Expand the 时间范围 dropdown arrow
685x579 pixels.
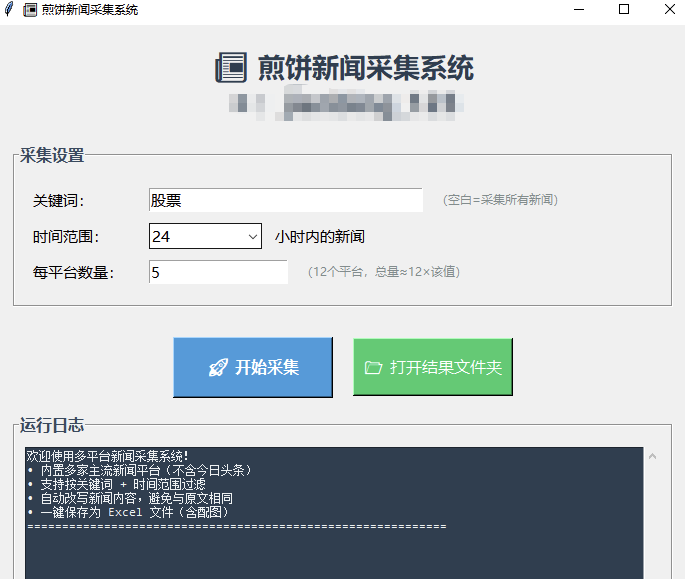(x=252, y=237)
